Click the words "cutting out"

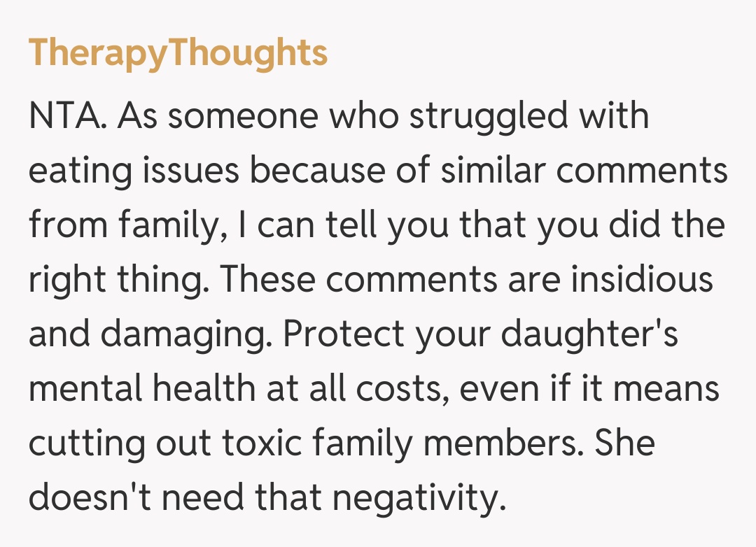(125, 444)
